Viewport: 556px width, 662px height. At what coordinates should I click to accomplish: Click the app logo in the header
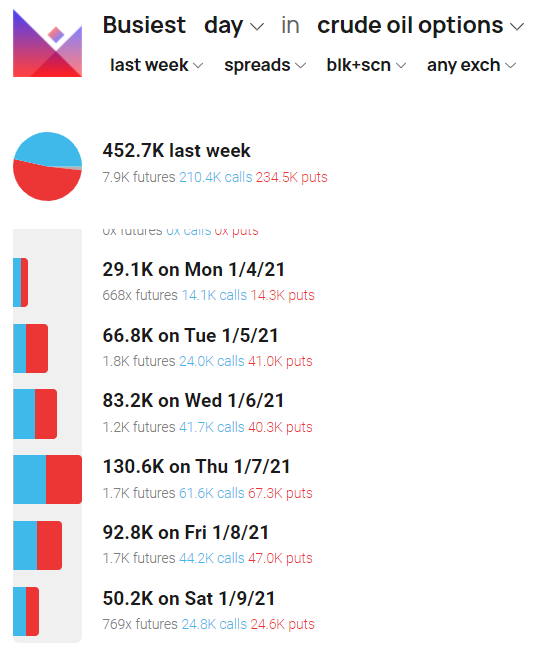click(x=47, y=43)
